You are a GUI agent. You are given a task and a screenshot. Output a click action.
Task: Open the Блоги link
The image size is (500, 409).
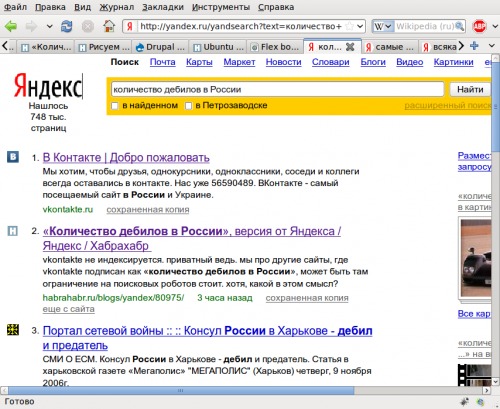[373, 62]
